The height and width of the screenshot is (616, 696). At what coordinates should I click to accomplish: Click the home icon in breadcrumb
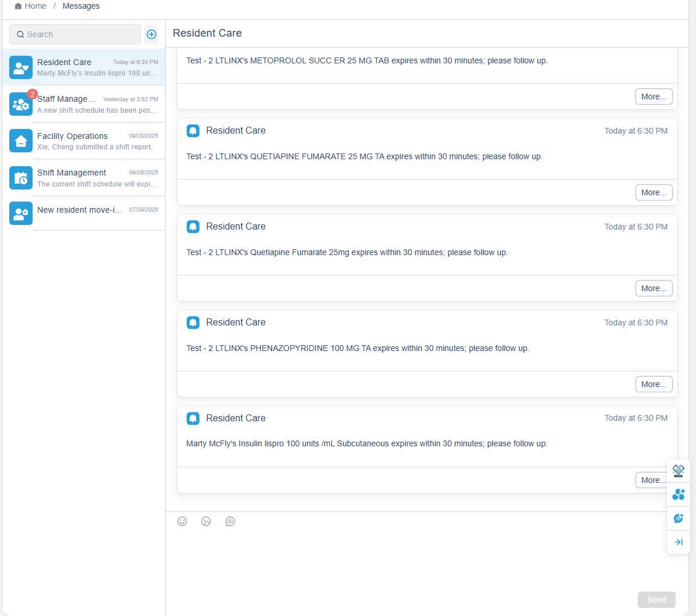point(18,6)
